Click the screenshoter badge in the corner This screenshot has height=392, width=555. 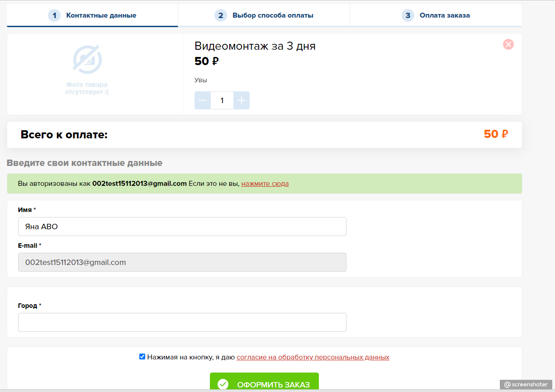(x=526, y=384)
